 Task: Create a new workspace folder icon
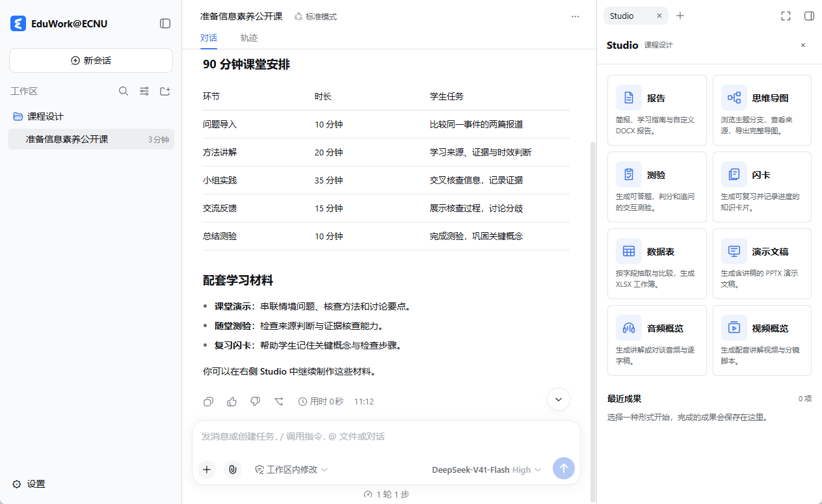[165, 92]
